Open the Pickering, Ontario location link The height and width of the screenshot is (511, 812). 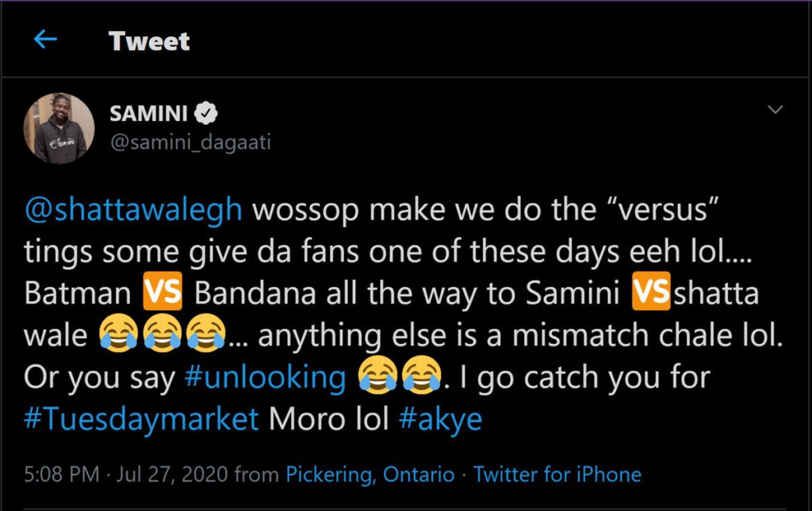point(370,475)
